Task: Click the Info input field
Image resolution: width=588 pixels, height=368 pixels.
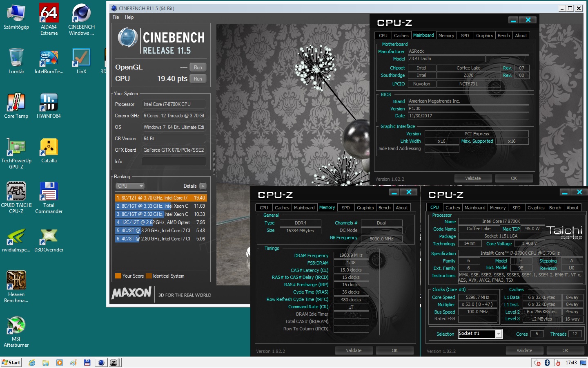Action: (x=174, y=162)
